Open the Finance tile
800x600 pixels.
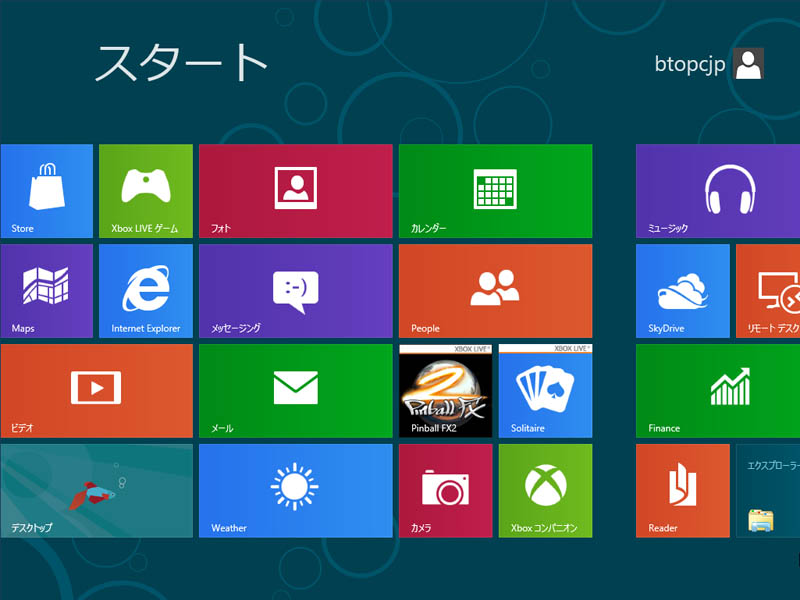tap(718, 391)
